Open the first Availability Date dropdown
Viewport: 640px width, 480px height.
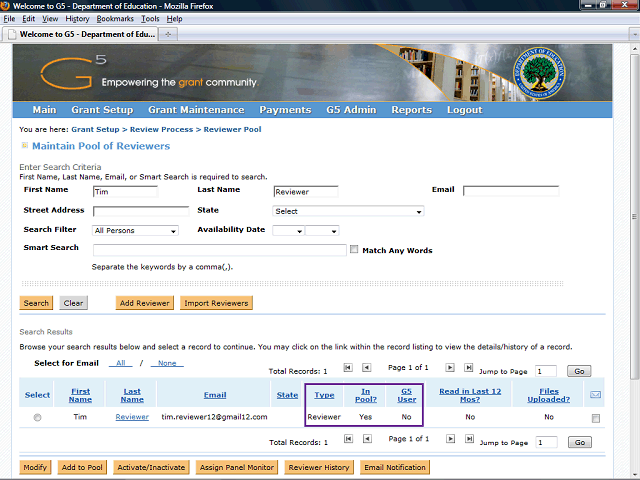(287, 231)
